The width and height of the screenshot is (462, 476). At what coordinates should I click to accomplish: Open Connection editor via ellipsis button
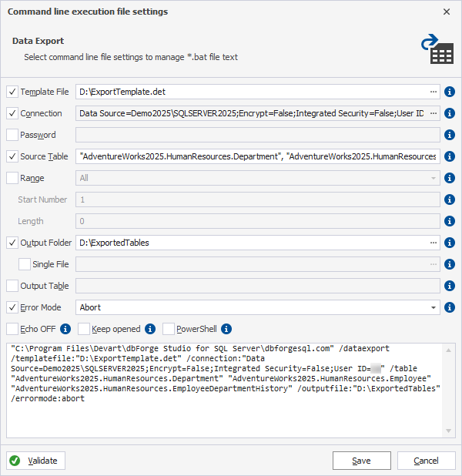pos(434,113)
